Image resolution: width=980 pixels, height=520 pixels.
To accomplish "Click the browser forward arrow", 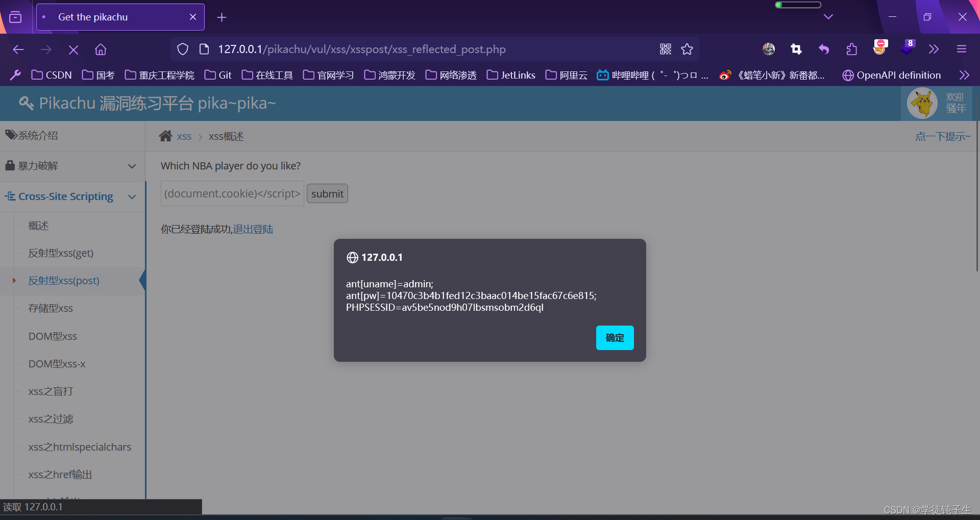I will [x=46, y=49].
